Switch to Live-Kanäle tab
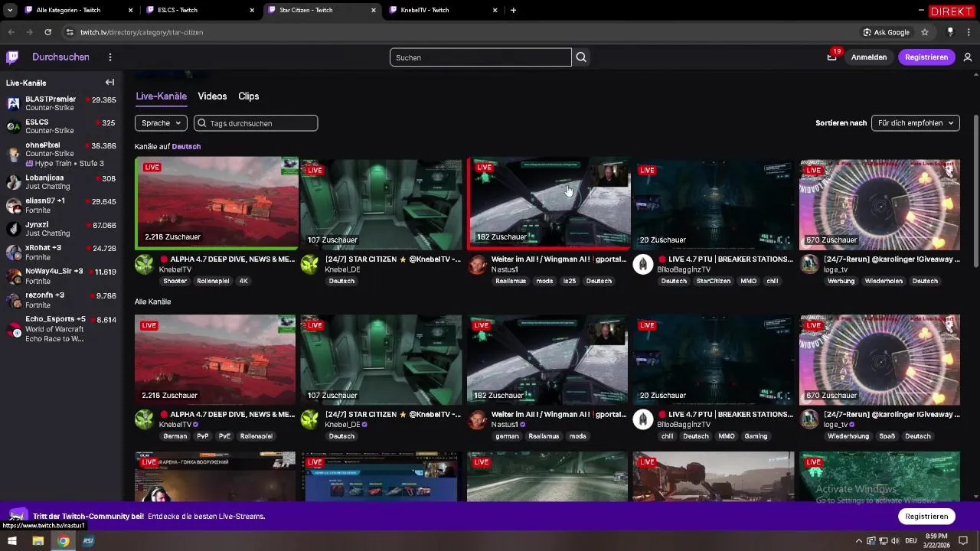This screenshot has height=551, width=980. 162,96
